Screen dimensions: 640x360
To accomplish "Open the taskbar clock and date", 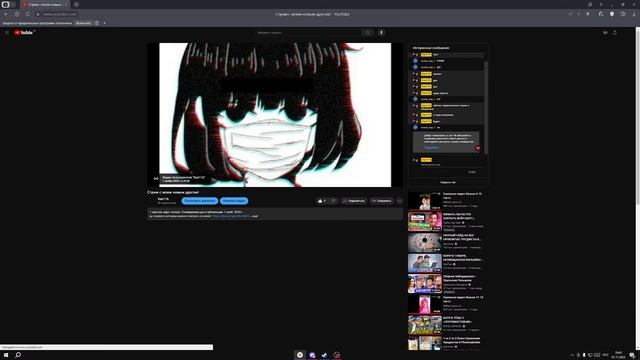I will (619, 355).
